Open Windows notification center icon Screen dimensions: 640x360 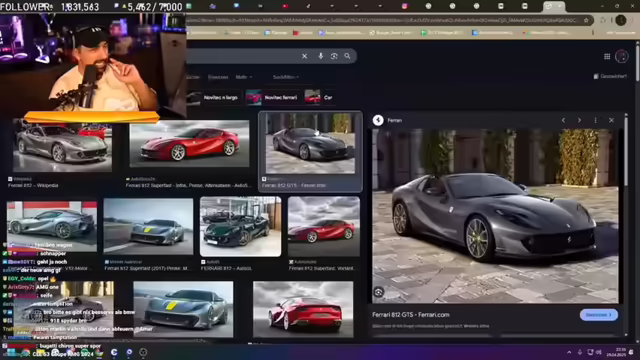tap(631, 352)
